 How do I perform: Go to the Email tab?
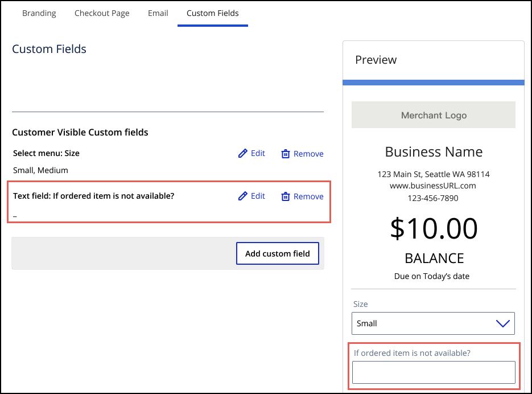[158, 13]
